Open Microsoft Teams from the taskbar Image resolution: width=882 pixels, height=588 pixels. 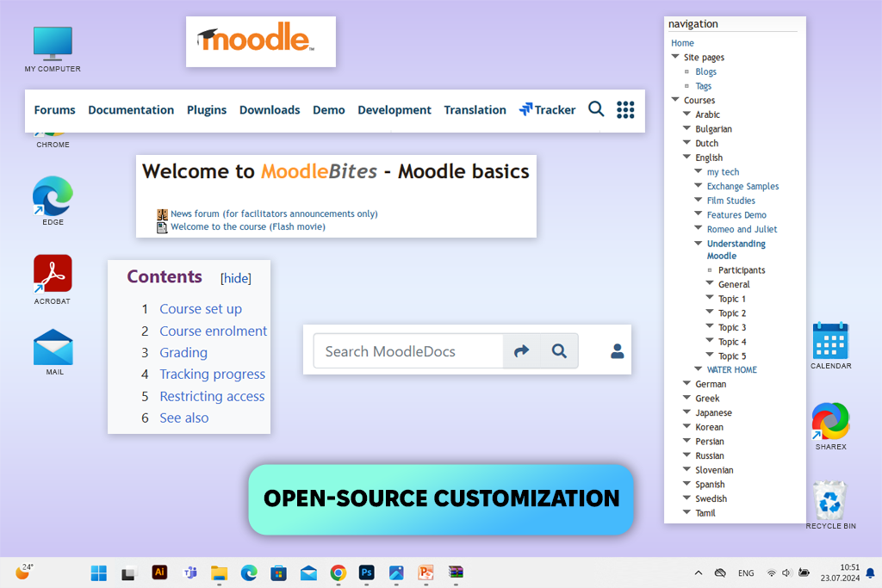click(190, 573)
